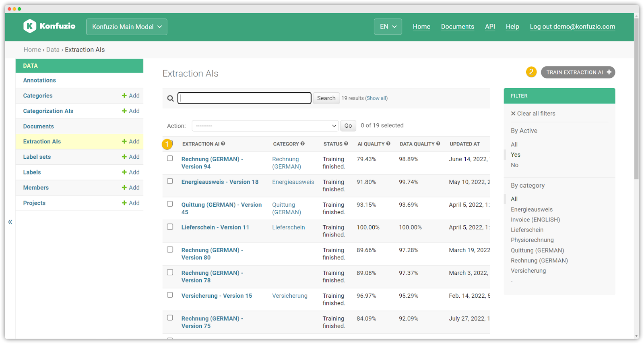Open the Action dropdown
Screen dimensions: 644x344
(x=266, y=126)
